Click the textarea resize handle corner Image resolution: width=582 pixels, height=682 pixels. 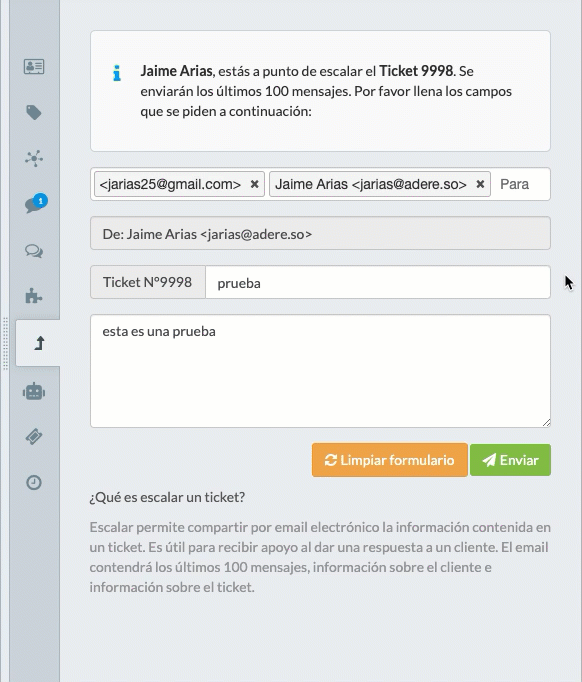point(546,423)
